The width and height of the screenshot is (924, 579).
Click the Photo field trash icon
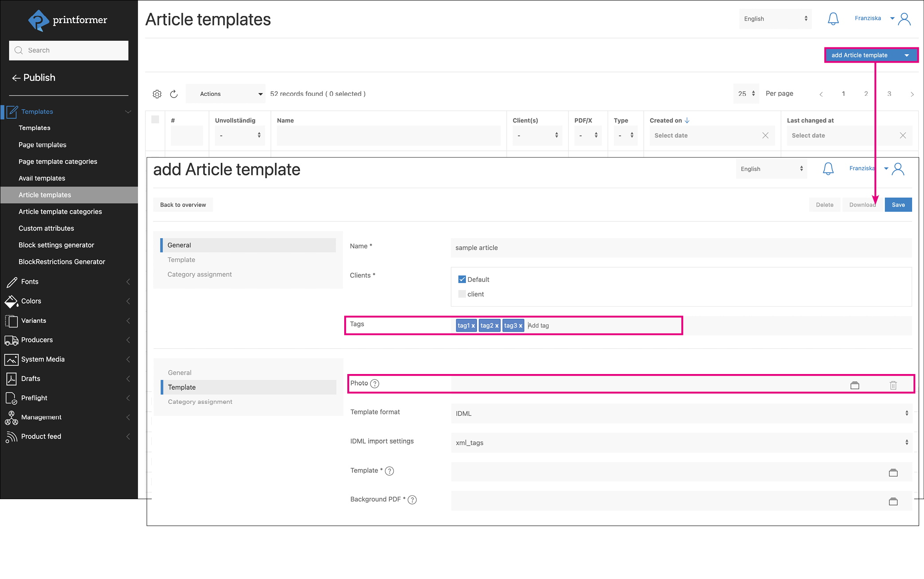click(893, 385)
